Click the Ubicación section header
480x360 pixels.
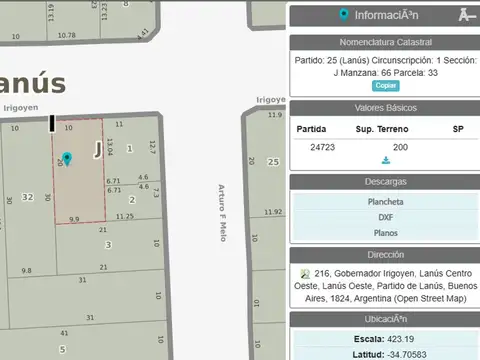386,319
